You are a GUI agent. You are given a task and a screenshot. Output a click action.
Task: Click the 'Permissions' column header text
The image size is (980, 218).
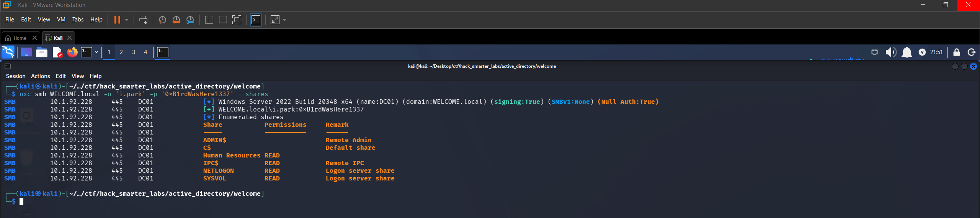[285, 125]
